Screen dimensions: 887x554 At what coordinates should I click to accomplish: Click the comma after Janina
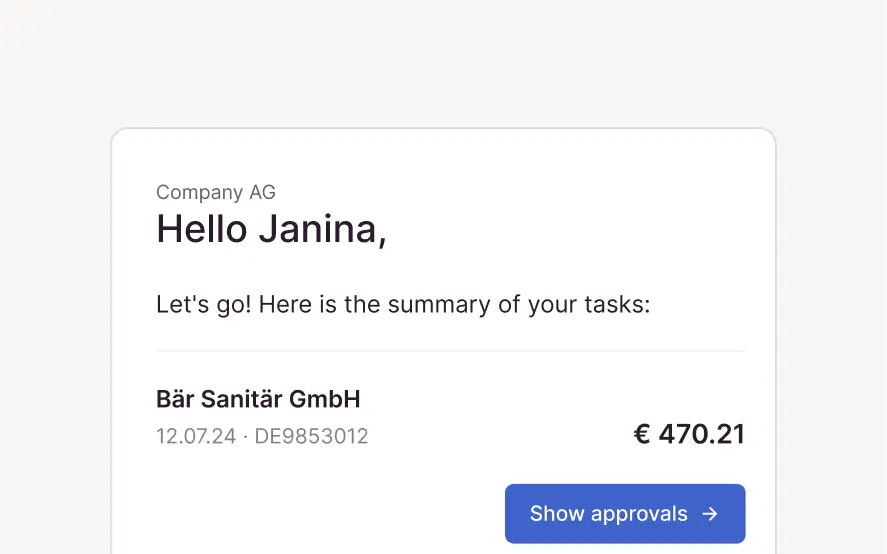point(381,240)
